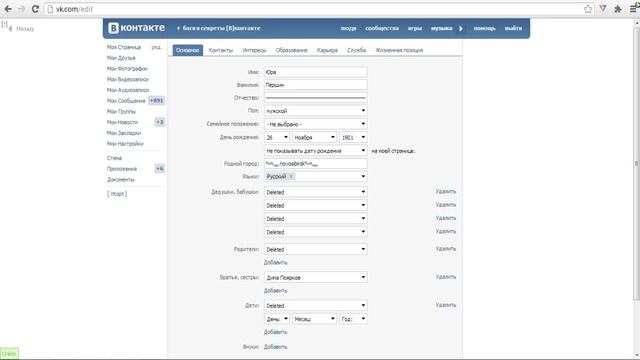640x360 pixels.
Task: Open музыка in the header menu
Action: point(441,28)
